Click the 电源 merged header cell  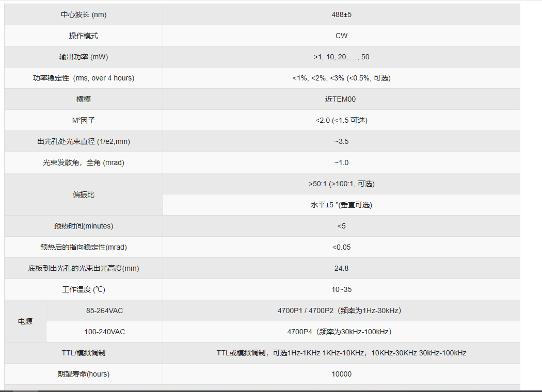pyautogui.click(x=25, y=321)
